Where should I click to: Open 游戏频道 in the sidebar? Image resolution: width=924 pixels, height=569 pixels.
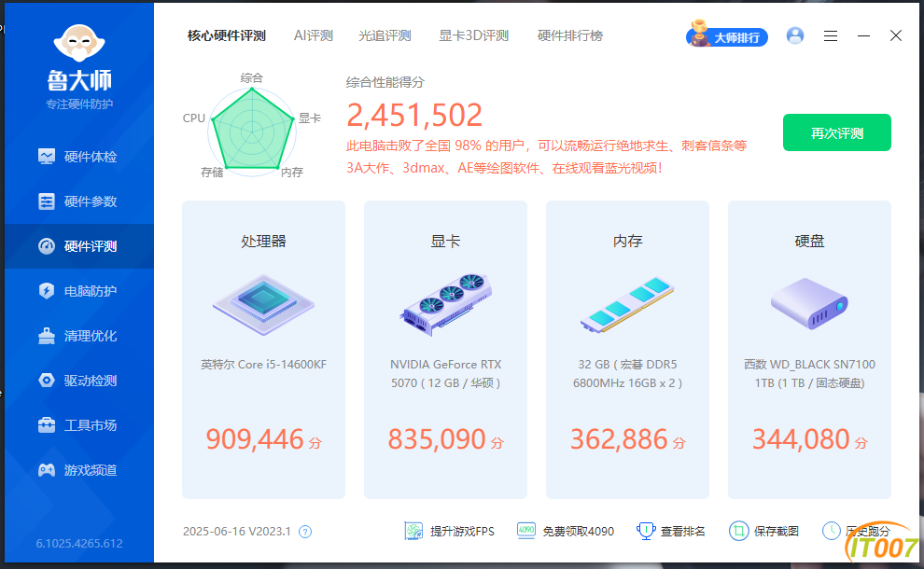point(79,470)
